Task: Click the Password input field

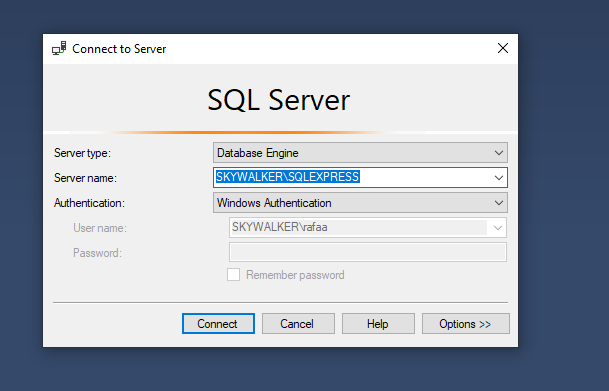Action: click(368, 252)
